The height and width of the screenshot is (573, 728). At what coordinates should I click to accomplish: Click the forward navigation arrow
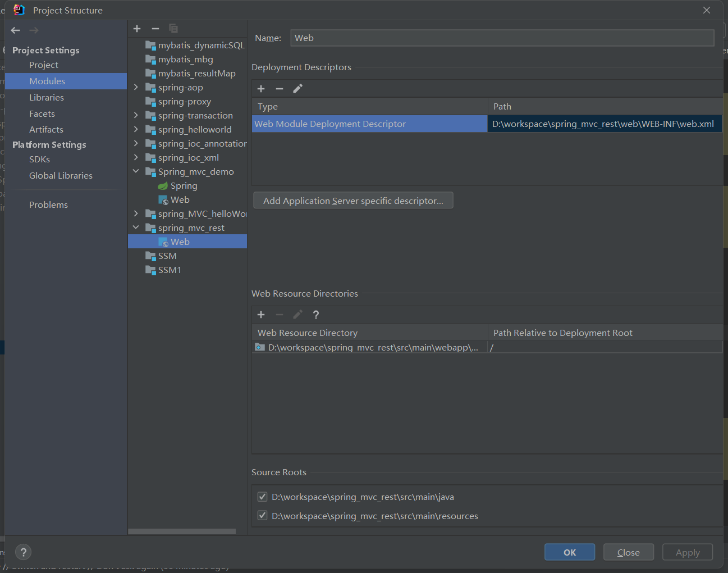(34, 30)
